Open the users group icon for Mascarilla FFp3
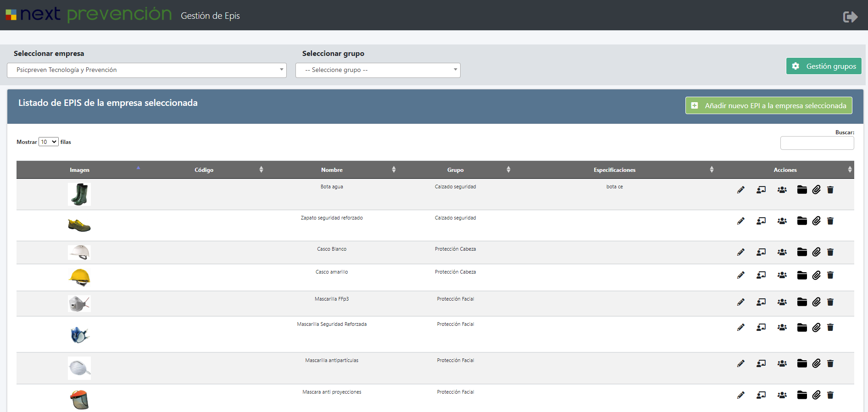Image resolution: width=868 pixels, height=412 pixels. (x=782, y=302)
